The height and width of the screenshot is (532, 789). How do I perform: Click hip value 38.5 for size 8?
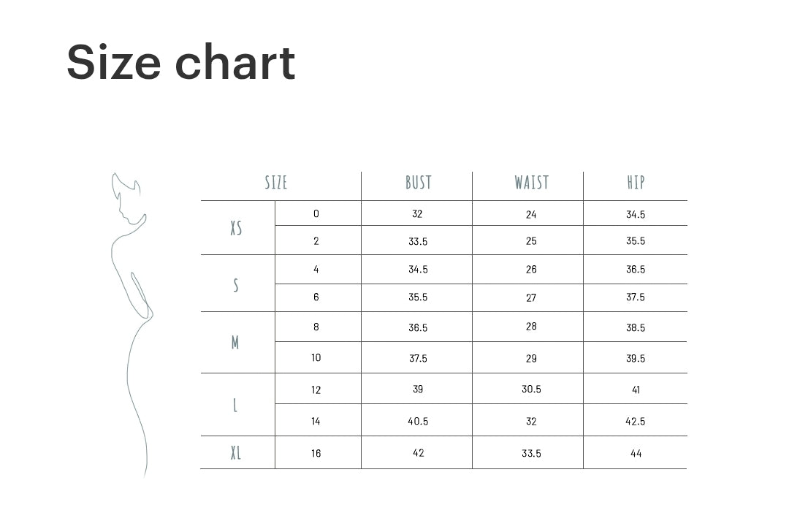(x=636, y=327)
